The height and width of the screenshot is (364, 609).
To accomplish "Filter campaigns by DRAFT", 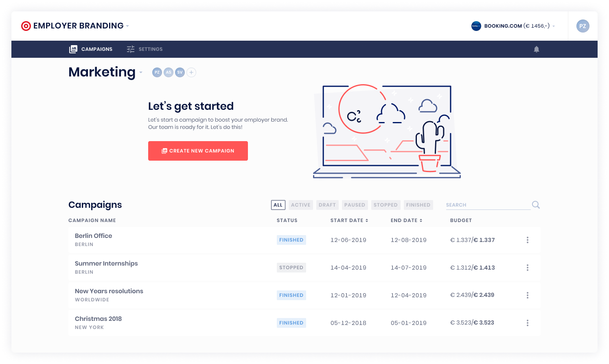I will 327,205.
